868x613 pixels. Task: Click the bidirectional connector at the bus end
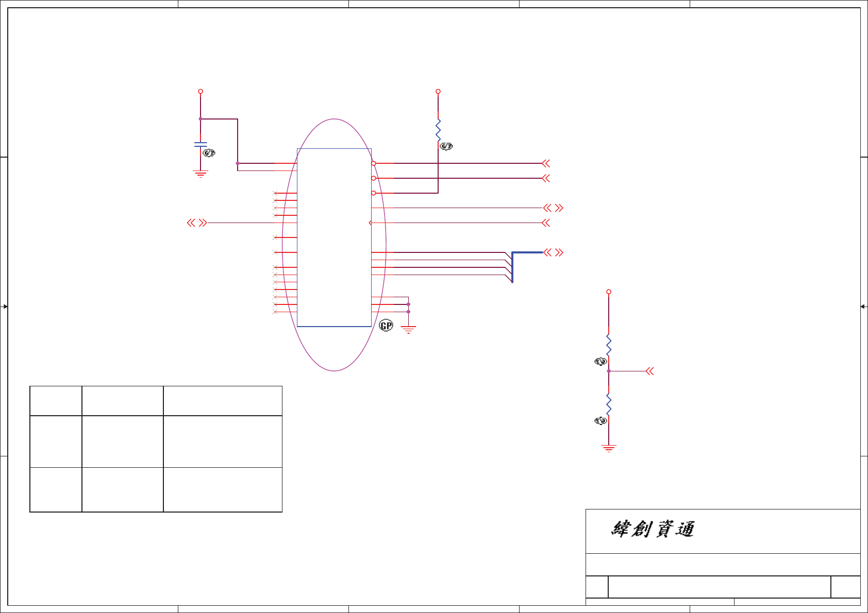click(x=554, y=252)
